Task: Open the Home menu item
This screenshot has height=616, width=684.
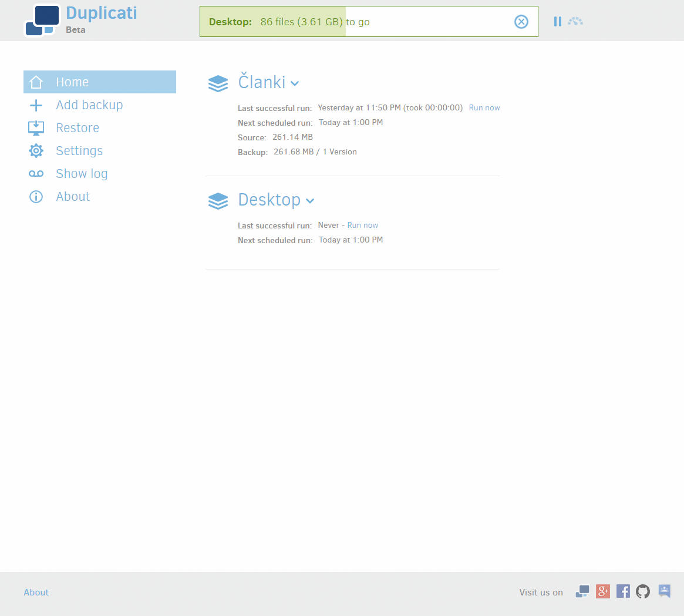Action: 99,82
